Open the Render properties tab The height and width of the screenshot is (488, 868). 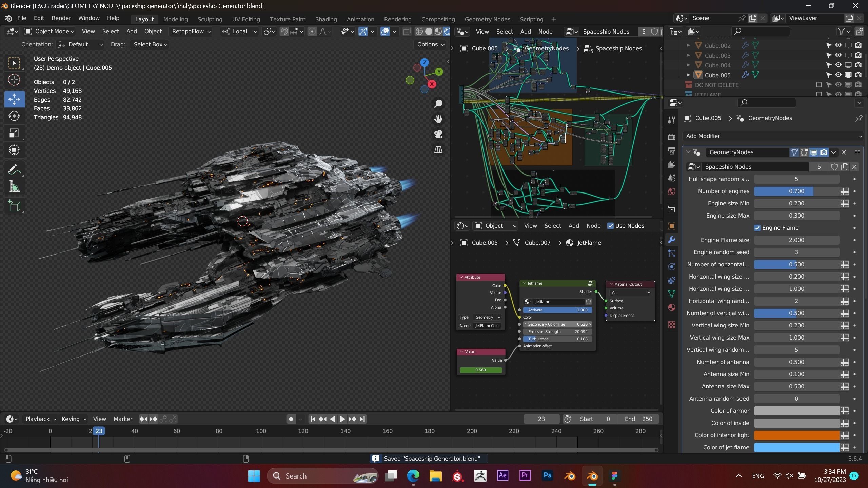pyautogui.click(x=671, y=137)
